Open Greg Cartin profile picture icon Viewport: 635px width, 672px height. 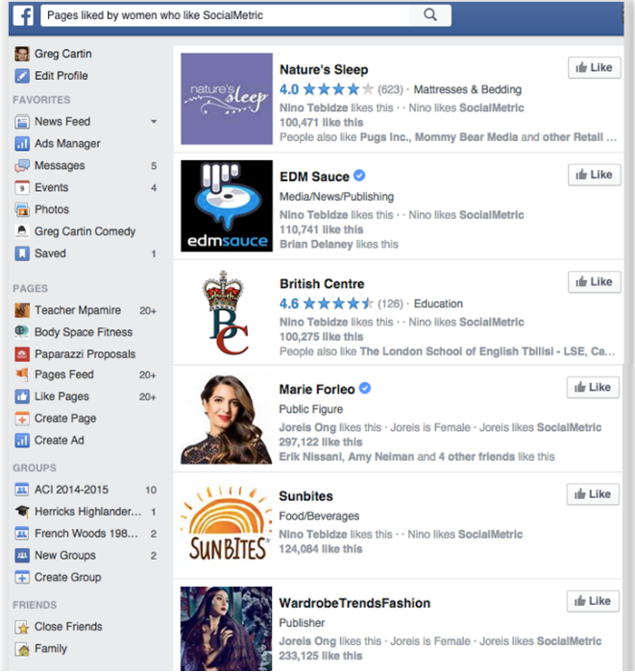tap(22, 54)
